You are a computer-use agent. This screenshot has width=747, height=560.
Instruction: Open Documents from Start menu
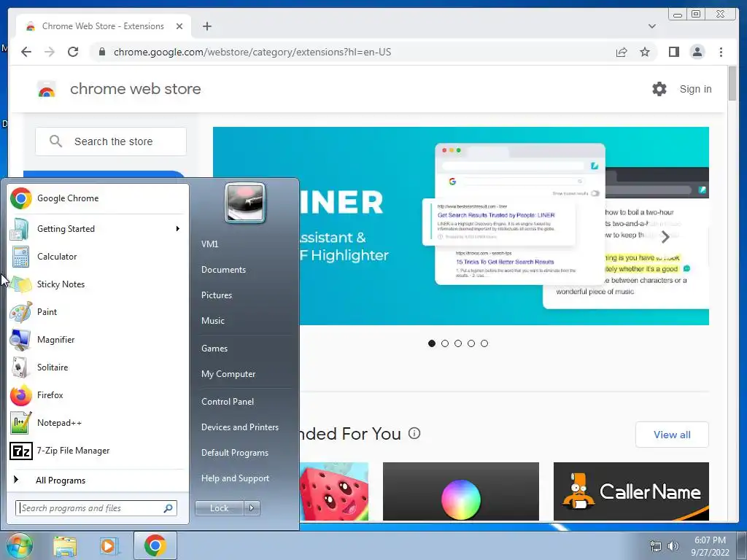(x=223, y=270)
